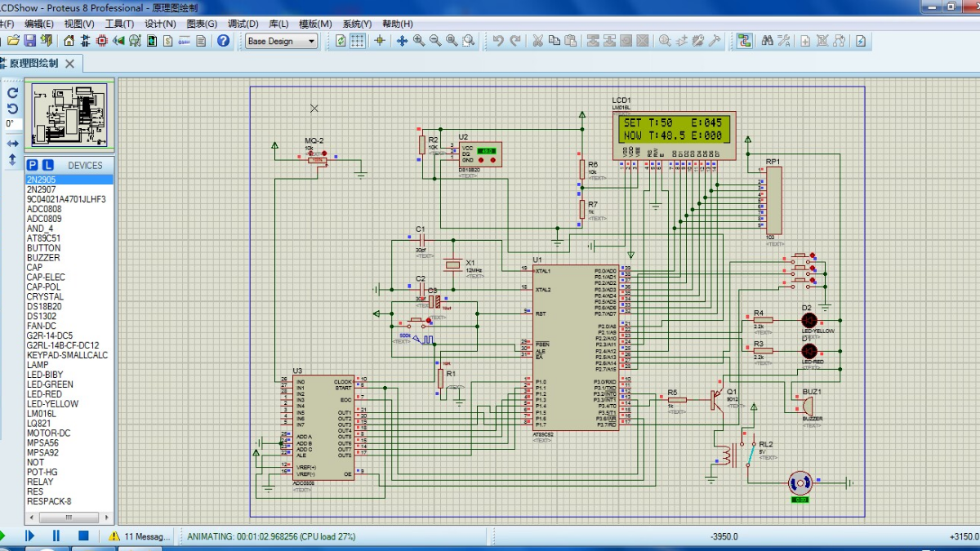Click the Copy to clipboard icon
The image size is (980, 551).
click(x=555, y=41)
